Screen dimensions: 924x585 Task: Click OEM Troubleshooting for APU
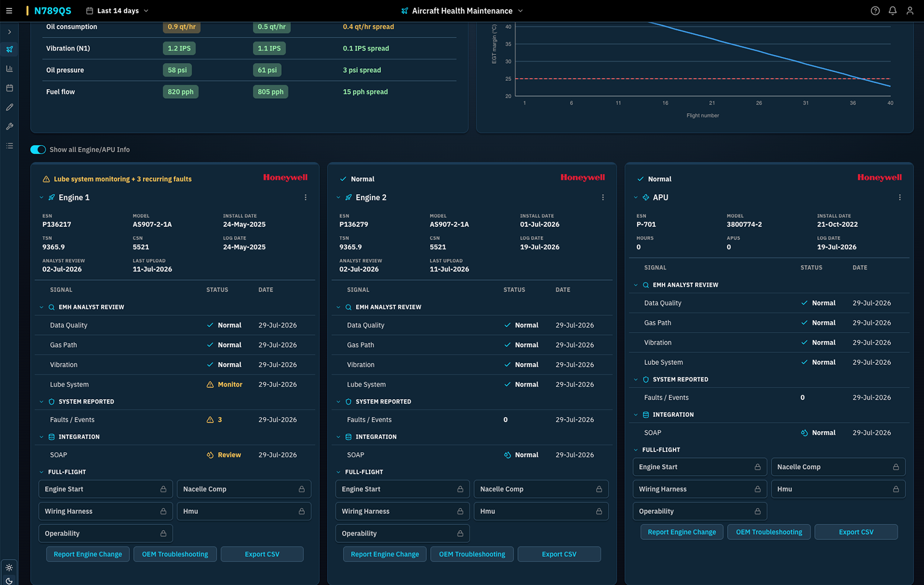(769, 532)
